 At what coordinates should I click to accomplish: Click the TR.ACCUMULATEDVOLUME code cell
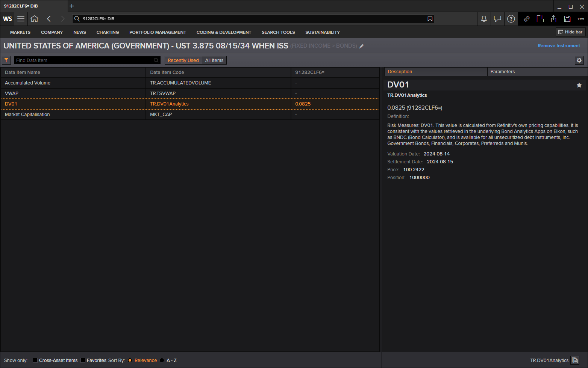click(218, 83)
